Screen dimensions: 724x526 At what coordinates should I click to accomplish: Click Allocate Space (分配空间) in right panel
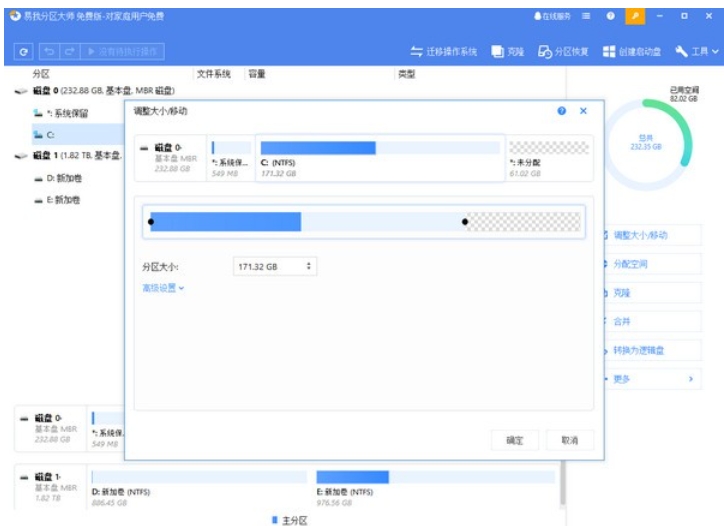[653, 264]
